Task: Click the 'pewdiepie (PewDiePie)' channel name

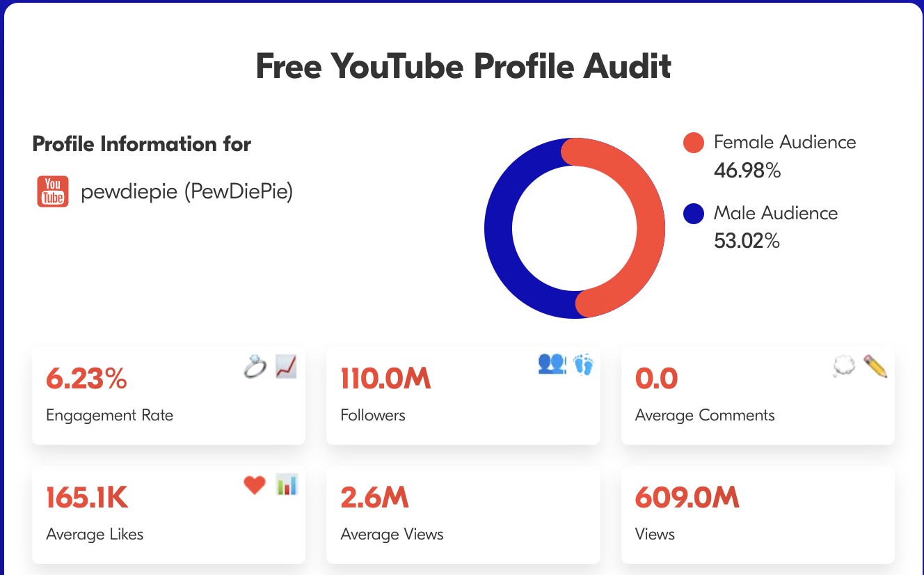Action: click(187, 191)
